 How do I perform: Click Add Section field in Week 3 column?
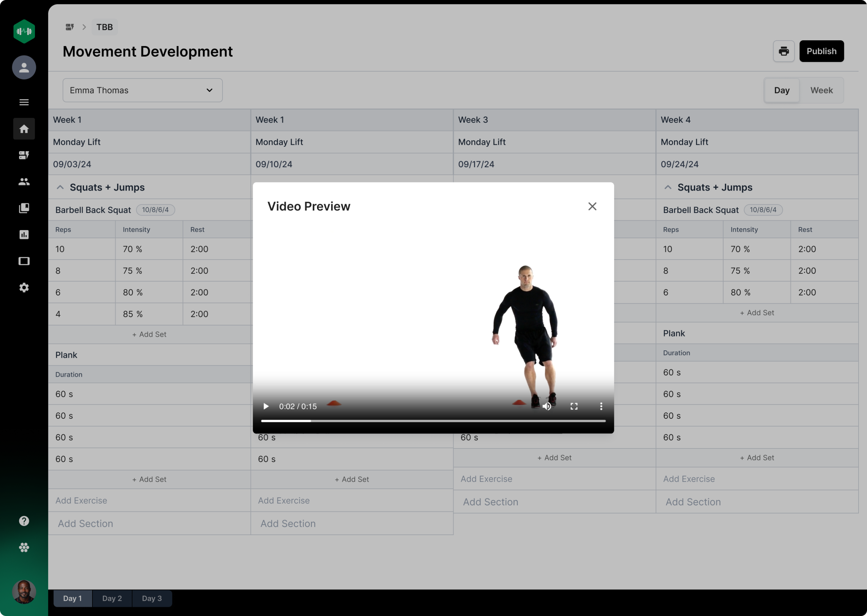pyautogui.click(x=554, y=502)
